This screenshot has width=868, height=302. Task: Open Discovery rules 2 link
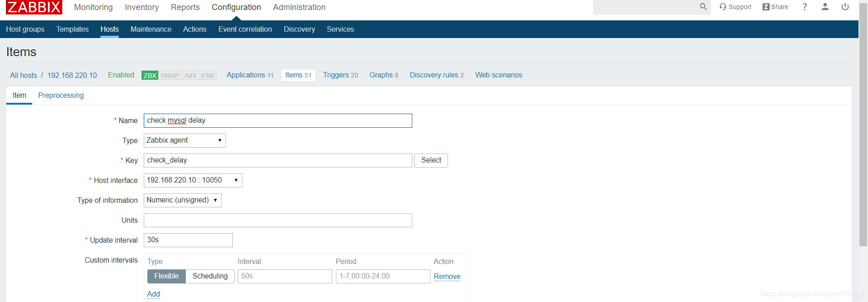pos(437,75)
